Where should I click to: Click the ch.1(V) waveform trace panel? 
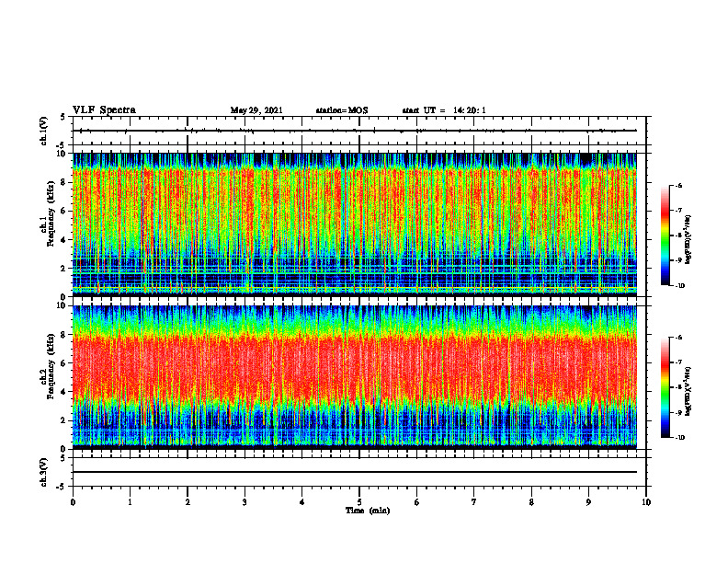(x=359, y=131)
